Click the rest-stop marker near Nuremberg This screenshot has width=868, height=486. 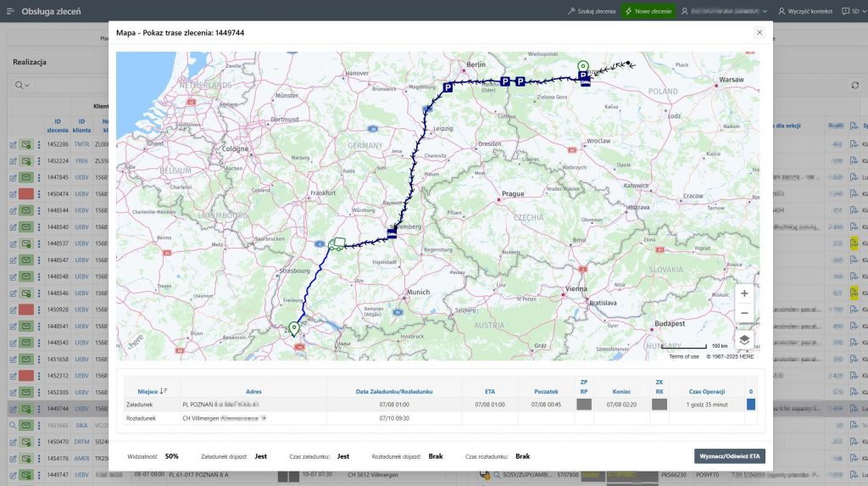point(392,233)
